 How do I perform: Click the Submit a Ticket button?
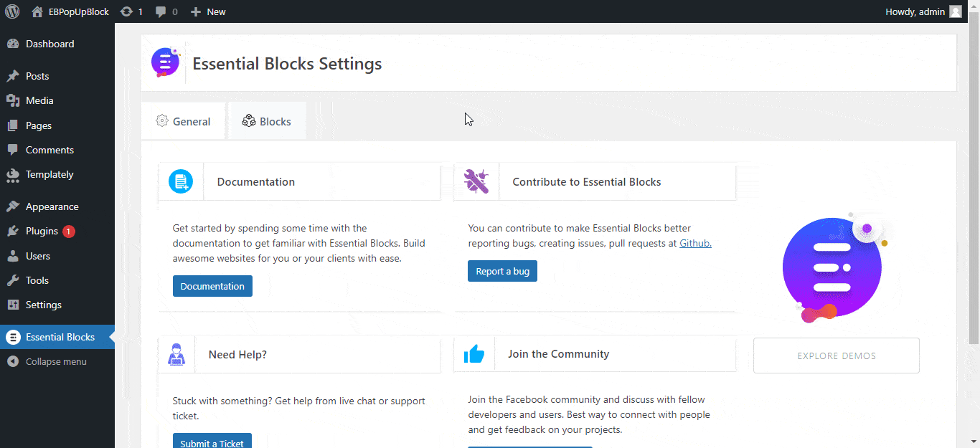click(x=212, y=441)
